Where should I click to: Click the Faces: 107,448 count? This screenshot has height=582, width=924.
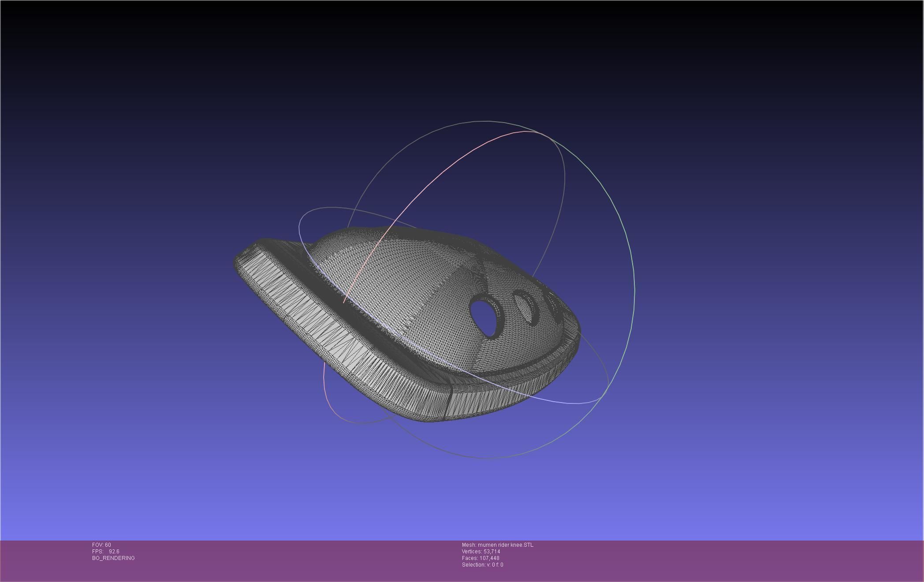[481, 558]
